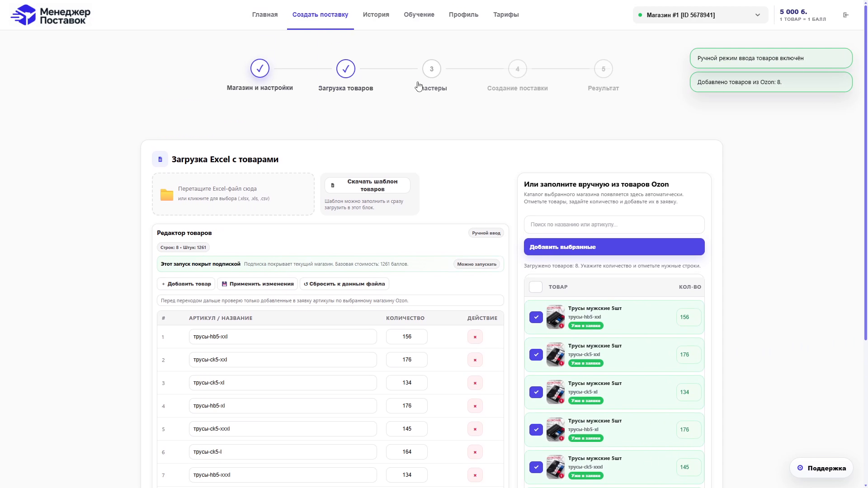This screenshot has width=868, height=488.
Task: Open product thumbnail for catalog трусы-hb5-xl
Action: coord(556,430)
